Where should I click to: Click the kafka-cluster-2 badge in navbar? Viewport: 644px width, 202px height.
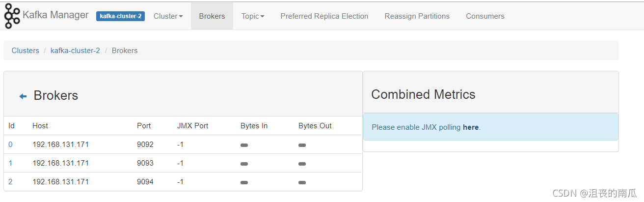[x=120, y=16]
